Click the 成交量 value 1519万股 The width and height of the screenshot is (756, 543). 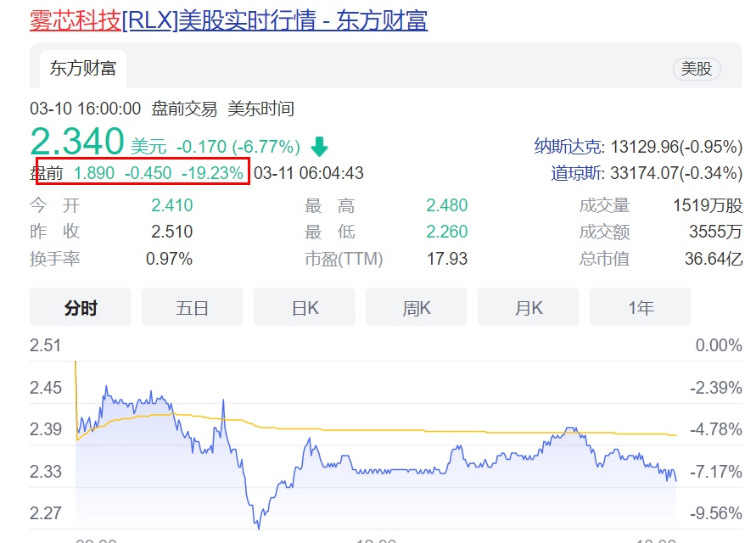[708, 205]
